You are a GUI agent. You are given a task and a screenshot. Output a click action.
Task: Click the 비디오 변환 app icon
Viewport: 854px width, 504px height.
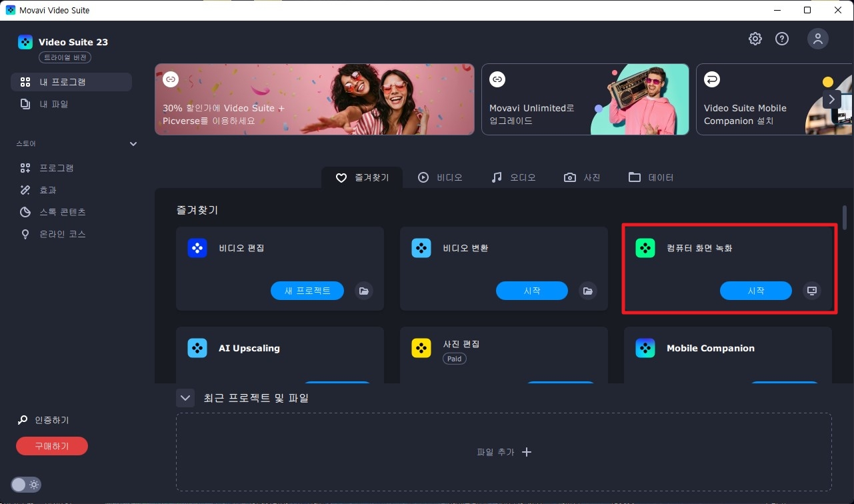pyautogui.click(x=421, y=248)
